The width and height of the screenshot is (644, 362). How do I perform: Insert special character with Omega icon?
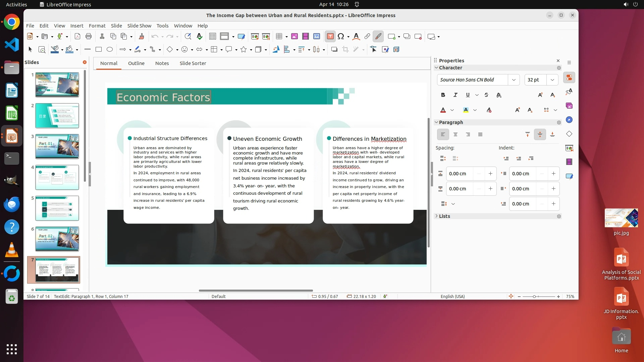pyautogui.click(x=341, y=37)
